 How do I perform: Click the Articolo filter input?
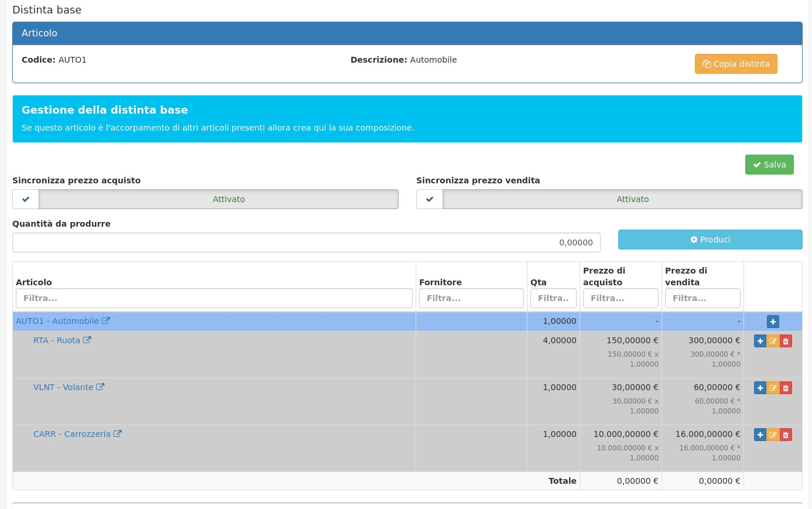coord(214,298)
